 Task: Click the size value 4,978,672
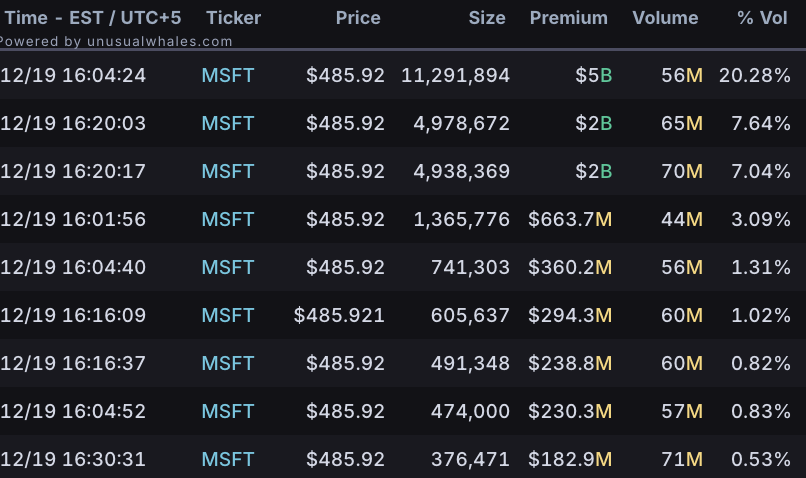pos(462,123)
